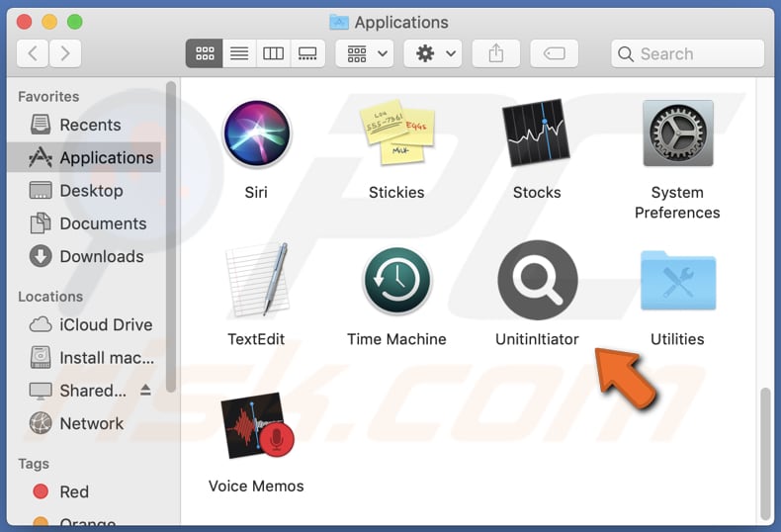781x532 pixels.
Task: Click the sidebar vertical scrollbar
Action: pos(171,237)
